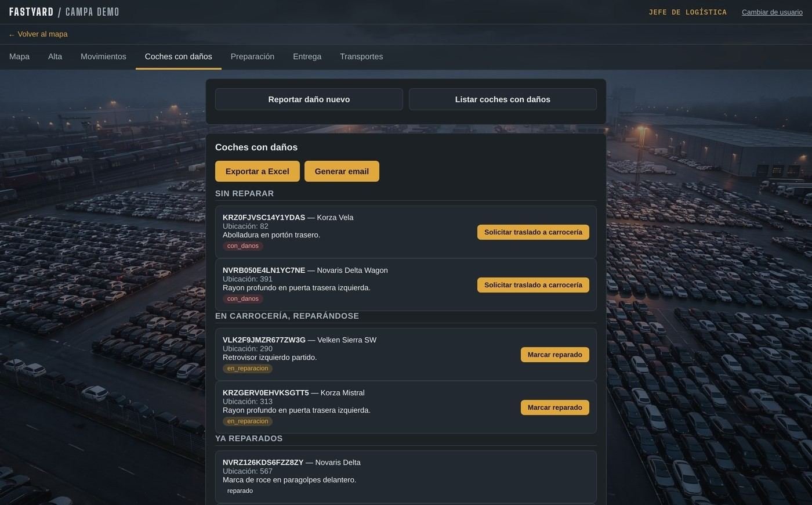Click VIN NVRZ126KDS6FZZ8ZY
812x505 pixels.
click(263, 463)
